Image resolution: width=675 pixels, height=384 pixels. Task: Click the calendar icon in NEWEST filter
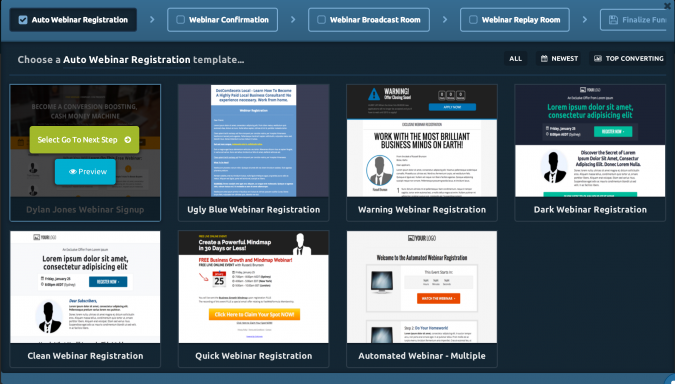click(x=544, y=59)
